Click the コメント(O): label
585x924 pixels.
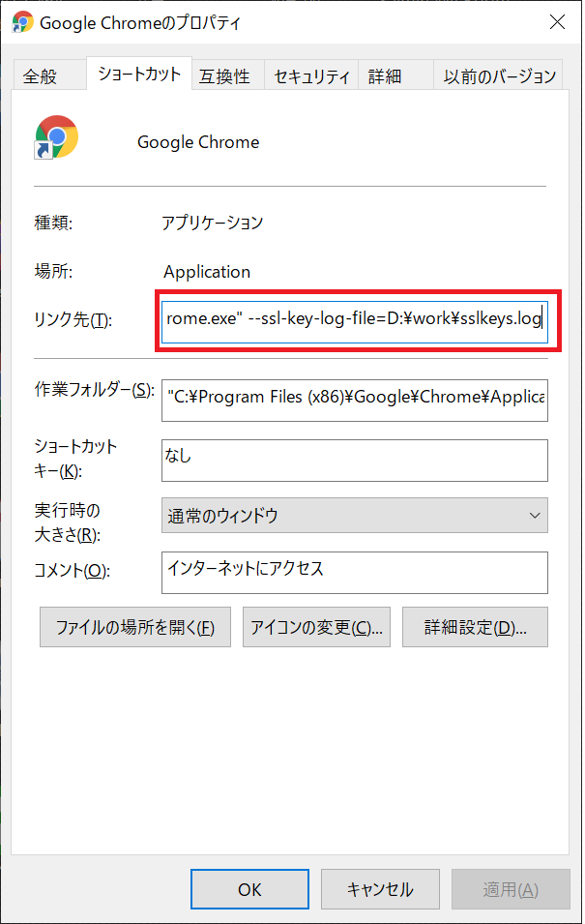point(72,571)
